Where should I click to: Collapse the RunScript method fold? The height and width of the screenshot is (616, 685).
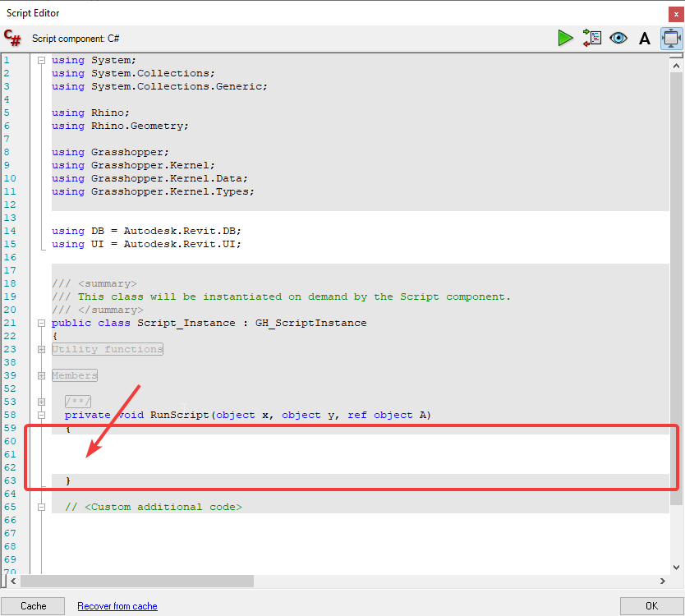(41, 415)
